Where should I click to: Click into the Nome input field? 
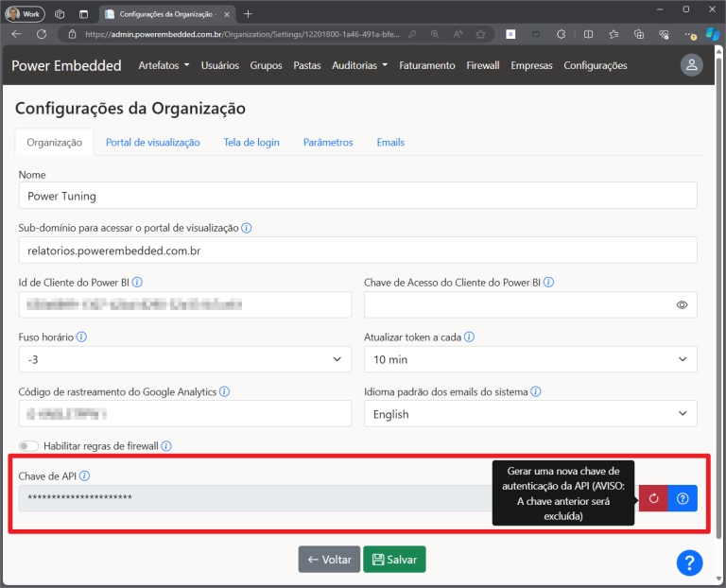click(x=357, y=196)
